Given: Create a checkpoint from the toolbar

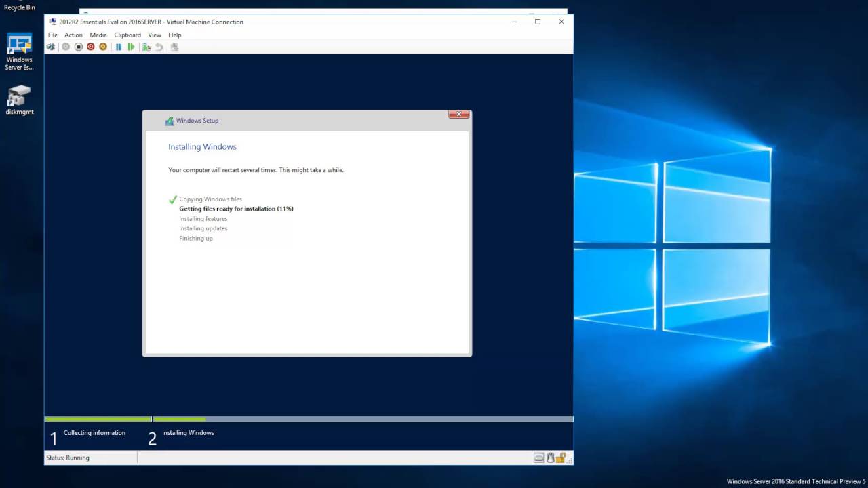Looking at the screenshot, I should click(146, 47).
